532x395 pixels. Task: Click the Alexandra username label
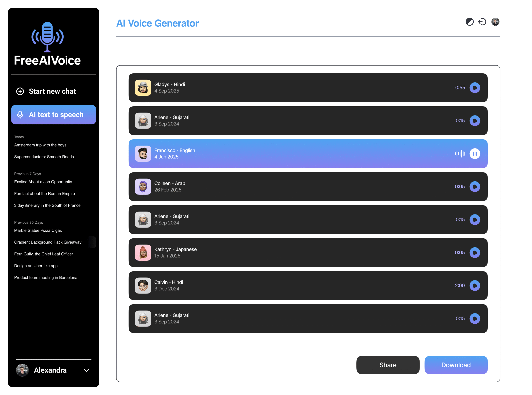50,370
